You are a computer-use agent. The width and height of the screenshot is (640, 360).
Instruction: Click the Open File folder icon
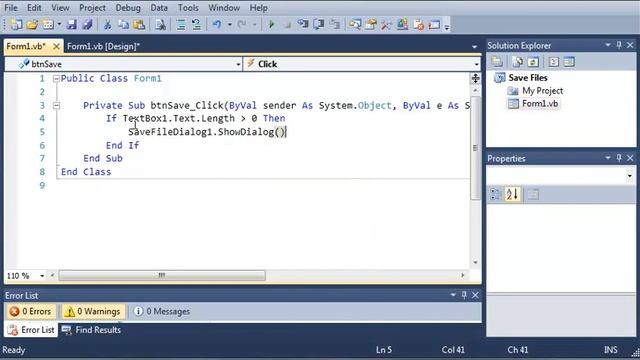tap(32, 25)
